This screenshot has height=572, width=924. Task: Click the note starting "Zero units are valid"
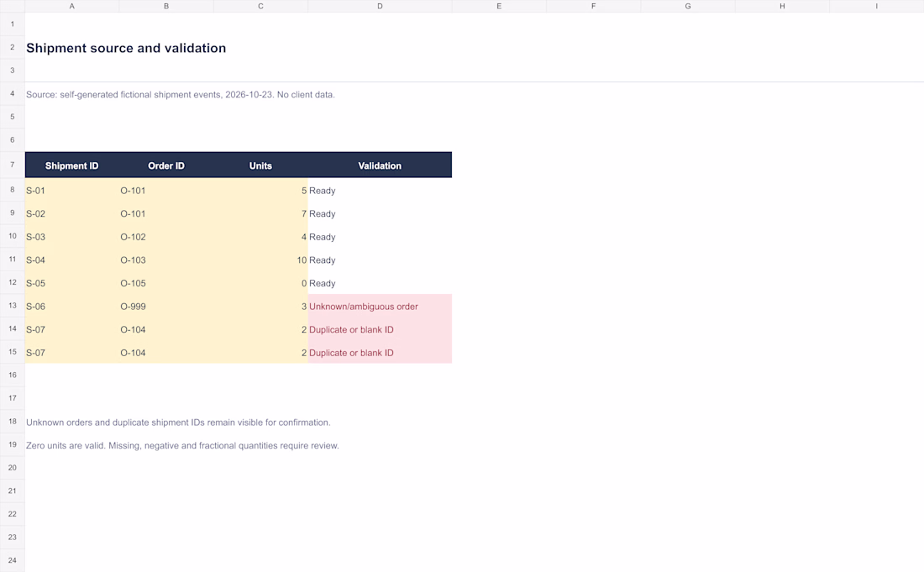182,445
